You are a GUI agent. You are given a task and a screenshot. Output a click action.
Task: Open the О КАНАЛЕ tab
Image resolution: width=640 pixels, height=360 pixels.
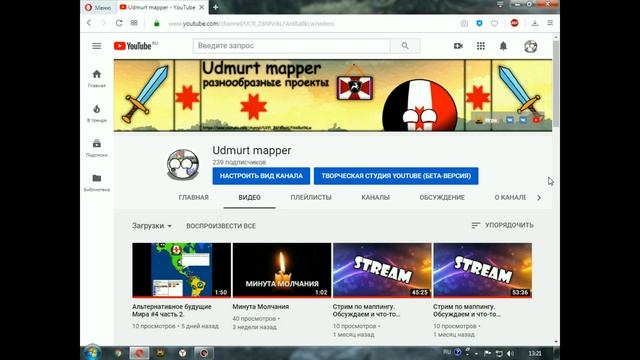(x=510, y=198)
